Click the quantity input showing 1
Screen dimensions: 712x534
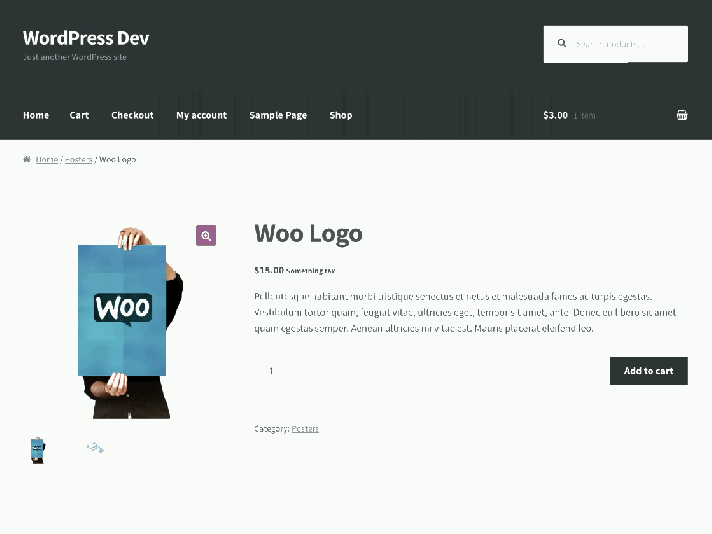coord(271,371)
